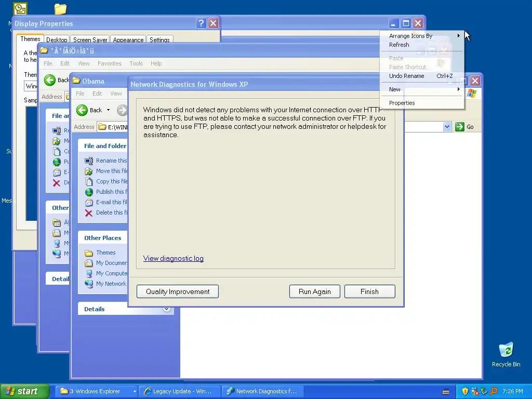Image resolution: width=532 pixels, height=399 pixels.
Task: Expand the 3 Windows Explorer taskbar group arrow
Action: (x=135, y=392)
